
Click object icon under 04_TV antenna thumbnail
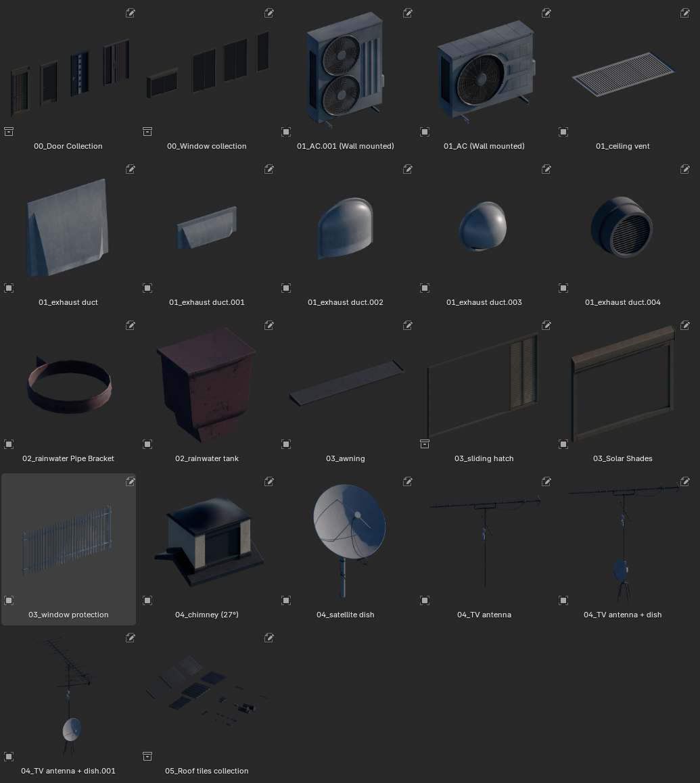pyautogui.click(x=425, y=600)
